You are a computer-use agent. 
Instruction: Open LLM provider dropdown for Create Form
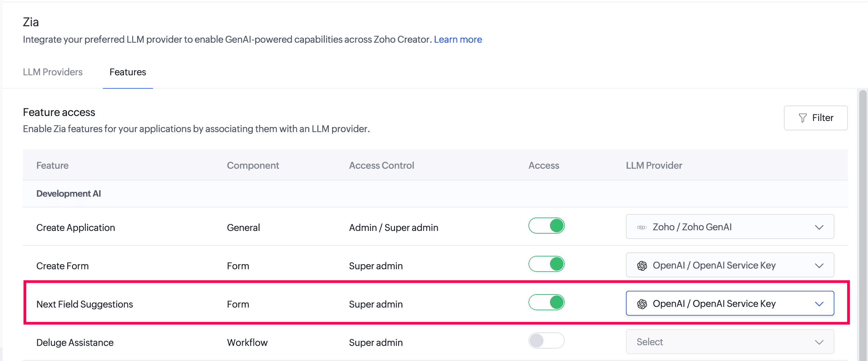click(x=730, y=265)
